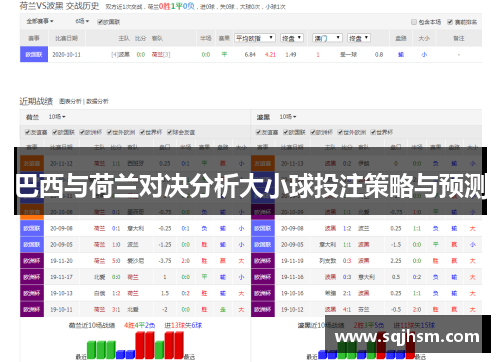Open 北爱 team in 19-11-17 row
The image size is (500, 362).
click(99, 277)
